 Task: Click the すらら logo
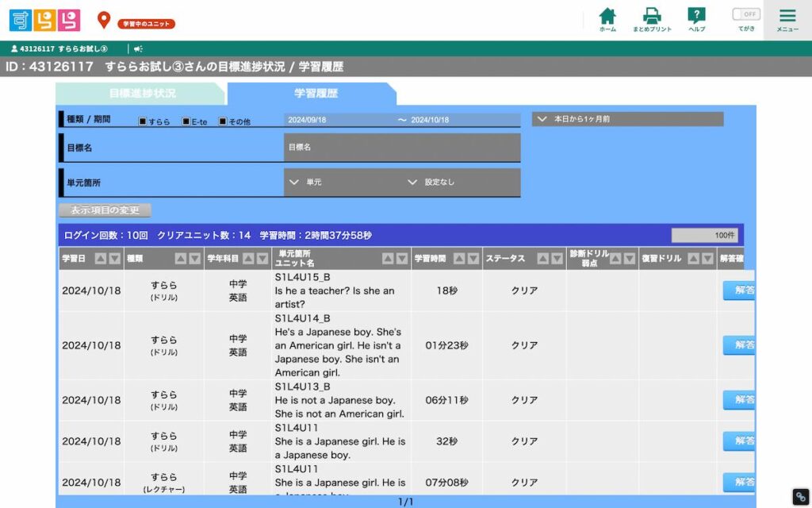coord(44,20)
